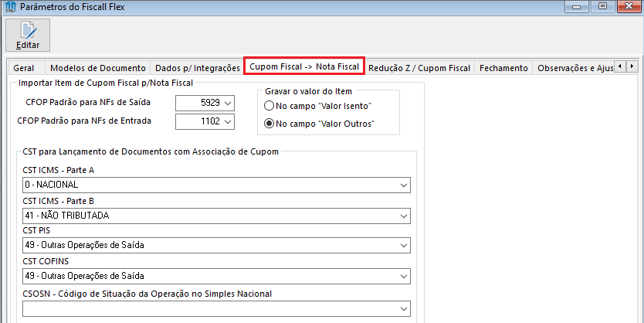The height and width of the screenshot is (323, 644).
Task: Open CST ICMS - Parte A dropdown arrow
Action: click(x=404, y=185)
